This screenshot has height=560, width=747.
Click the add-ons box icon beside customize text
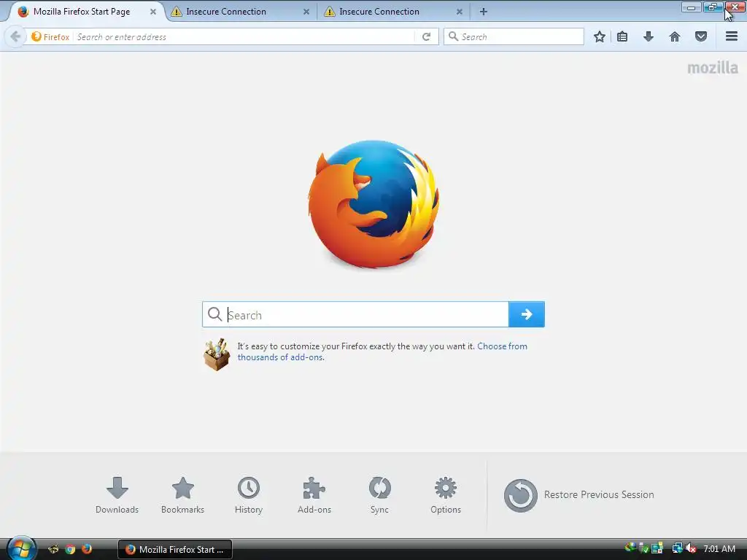pos(217,354)
